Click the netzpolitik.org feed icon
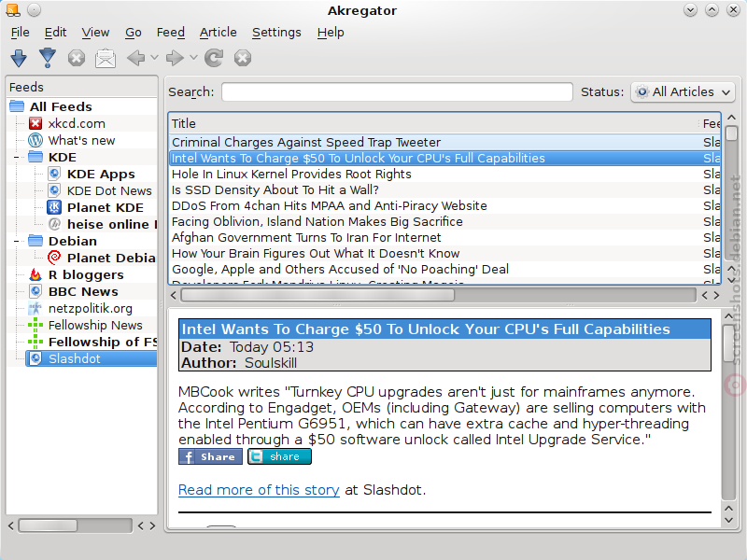747x560 pixels. click(x=35, y=308)
